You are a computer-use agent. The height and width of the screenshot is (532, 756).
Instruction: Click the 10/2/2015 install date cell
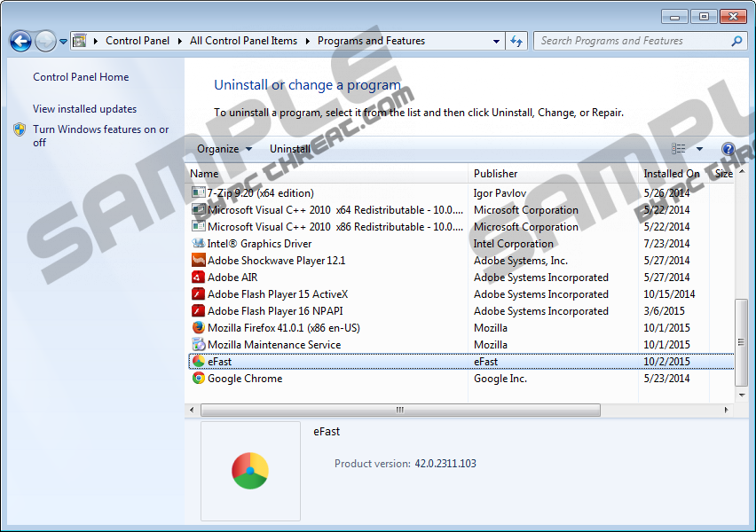[666, 362]
